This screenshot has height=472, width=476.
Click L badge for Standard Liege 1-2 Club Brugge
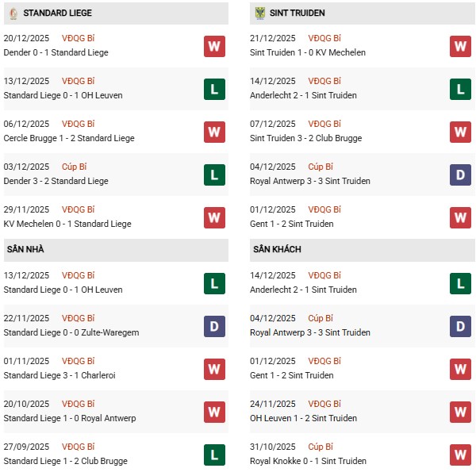[x=214, y=455]
